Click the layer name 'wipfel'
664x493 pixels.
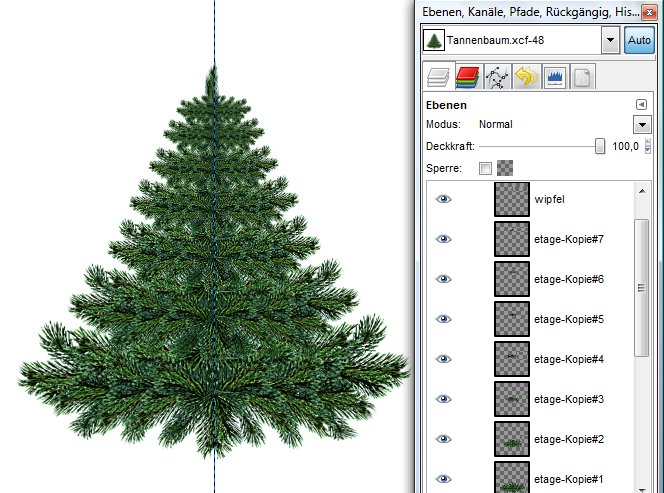pyautogui.click(x=549, y=199)
